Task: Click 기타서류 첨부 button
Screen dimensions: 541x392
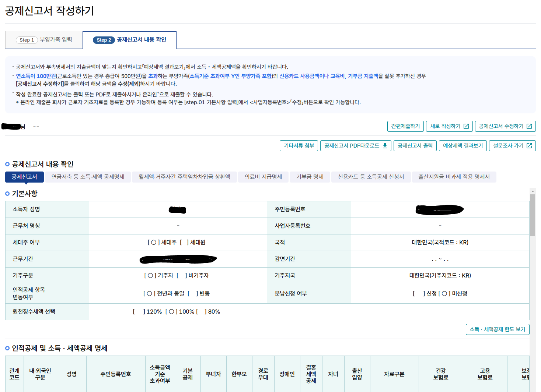Action: pos(299,146)
